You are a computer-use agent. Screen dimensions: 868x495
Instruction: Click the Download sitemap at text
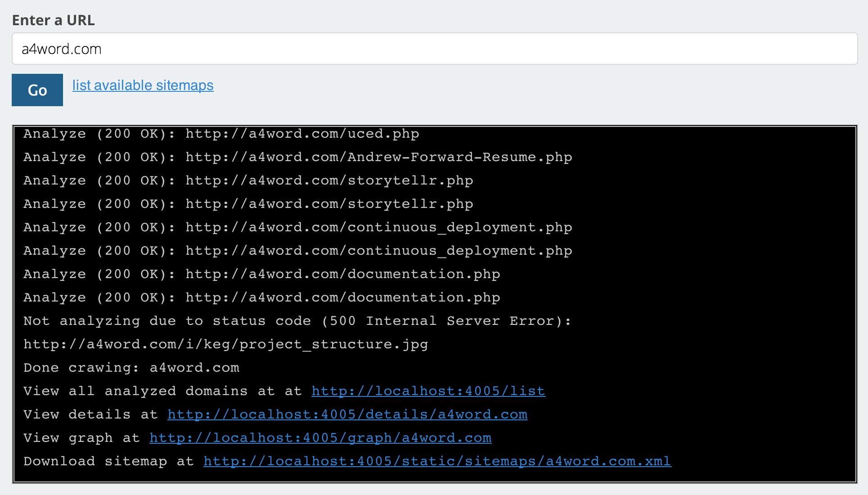(108, 461)
